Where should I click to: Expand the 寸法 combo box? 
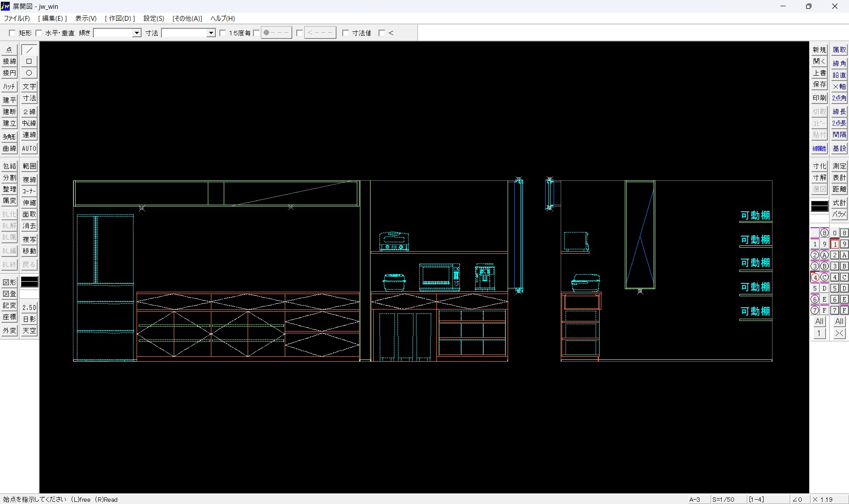tap(211, 33)
